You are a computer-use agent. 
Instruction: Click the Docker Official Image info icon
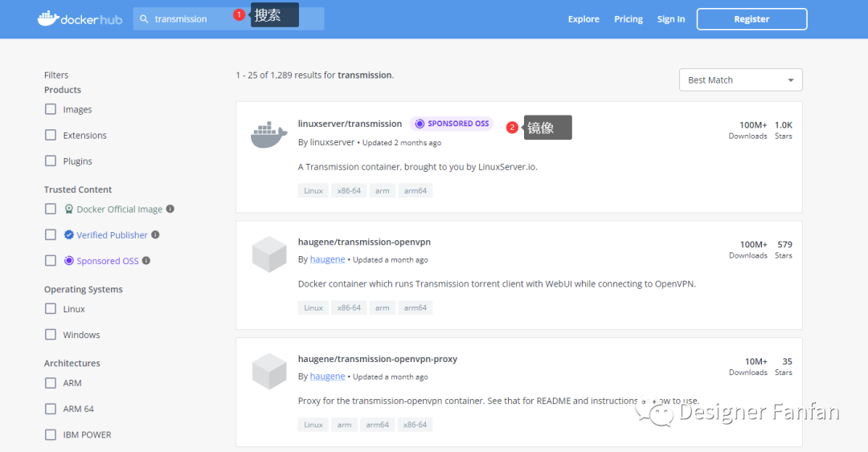[x=170, y=209]
